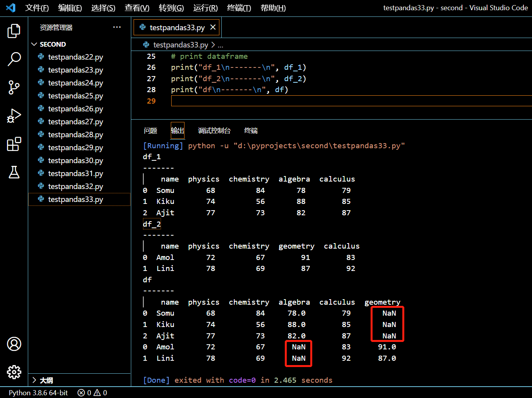Open testpandas27.py in explorer

(79, 122)
